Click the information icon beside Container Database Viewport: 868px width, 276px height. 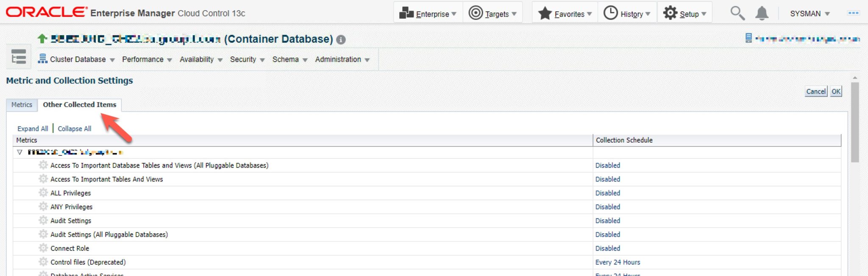click(341, 40)
